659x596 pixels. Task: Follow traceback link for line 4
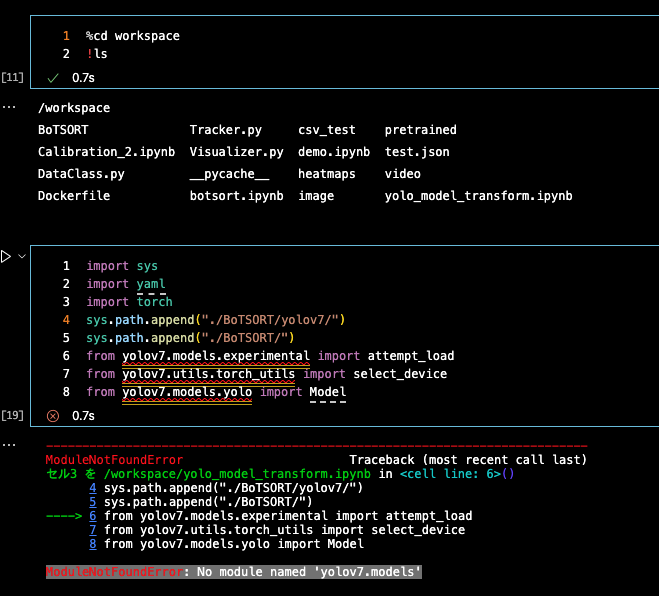(x=92, y=487)
